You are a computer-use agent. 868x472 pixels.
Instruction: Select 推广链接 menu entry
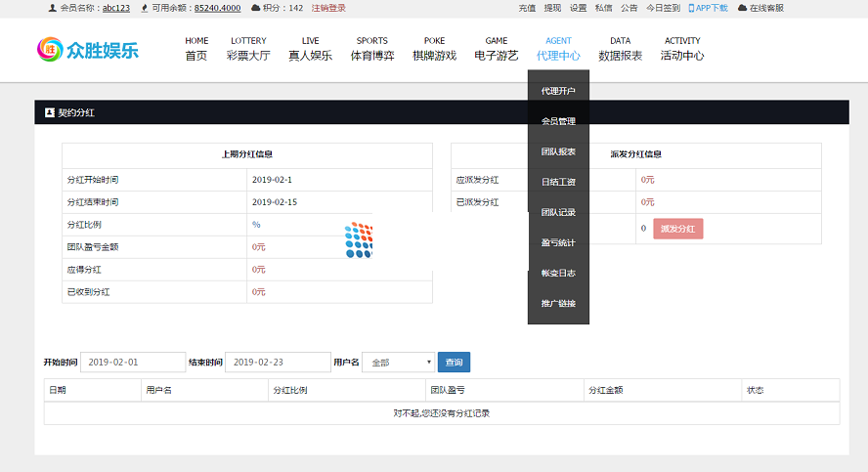coord(558,303)
